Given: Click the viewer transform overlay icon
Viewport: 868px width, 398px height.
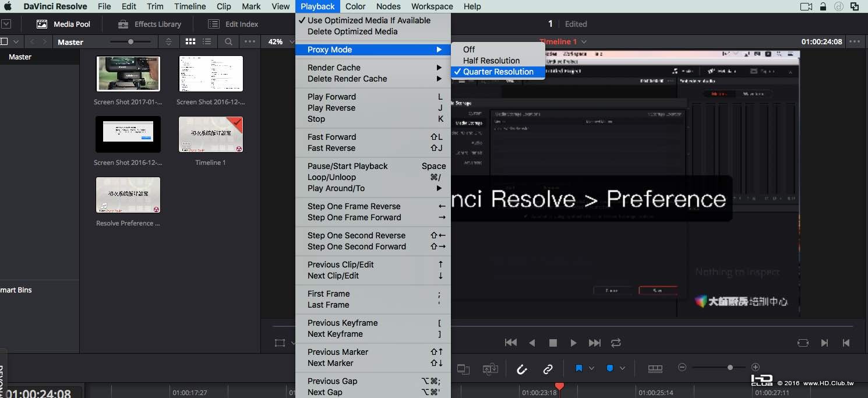Looking at the screenshot, I should pyautogui.click(x=280, y=343).
